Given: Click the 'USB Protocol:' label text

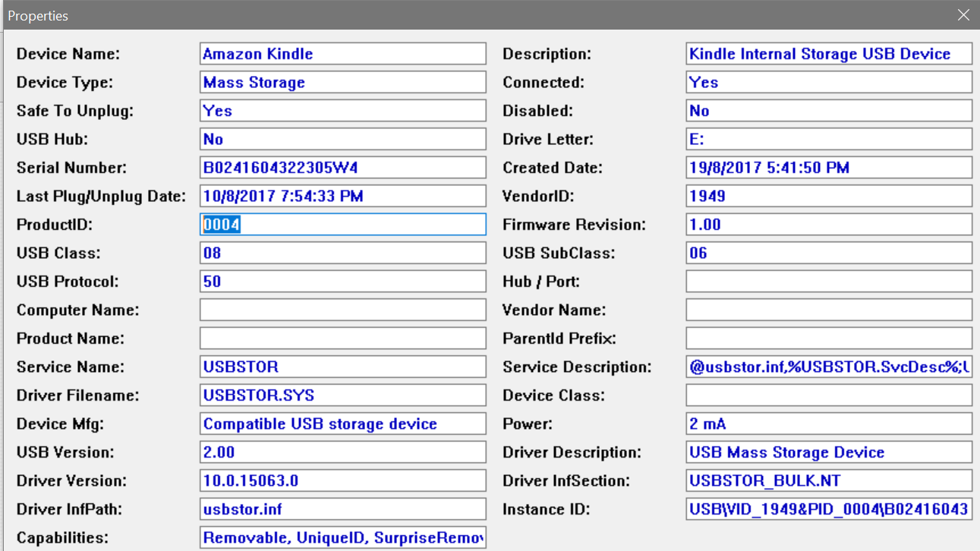Looking at the screenshot, I should (x=68, y=282).
